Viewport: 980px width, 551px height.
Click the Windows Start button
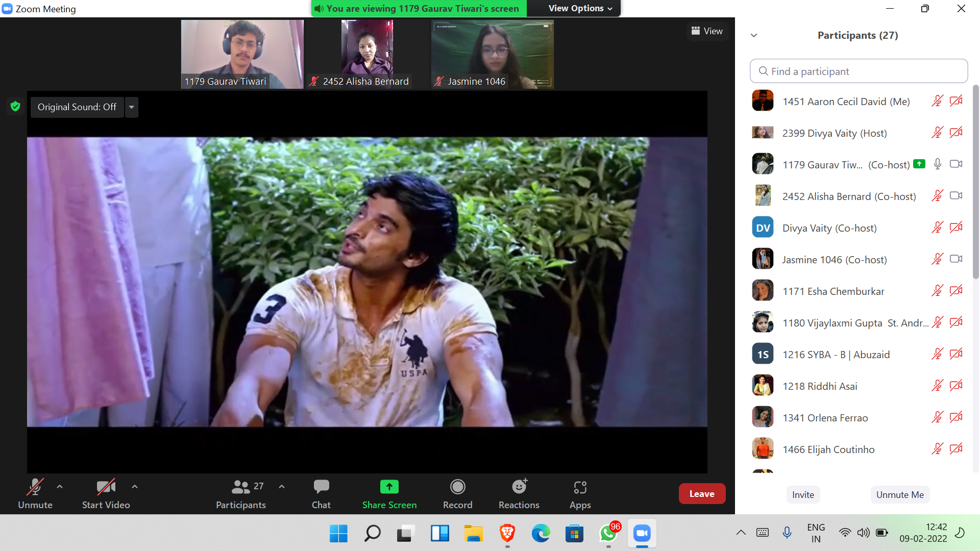click(338, 534)
